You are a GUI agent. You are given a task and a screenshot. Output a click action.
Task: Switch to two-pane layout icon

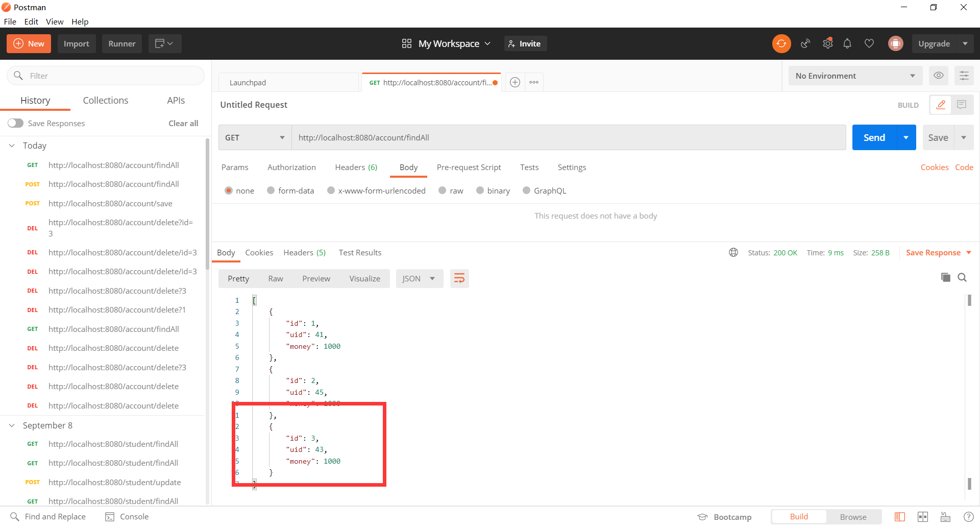[923, 517]
